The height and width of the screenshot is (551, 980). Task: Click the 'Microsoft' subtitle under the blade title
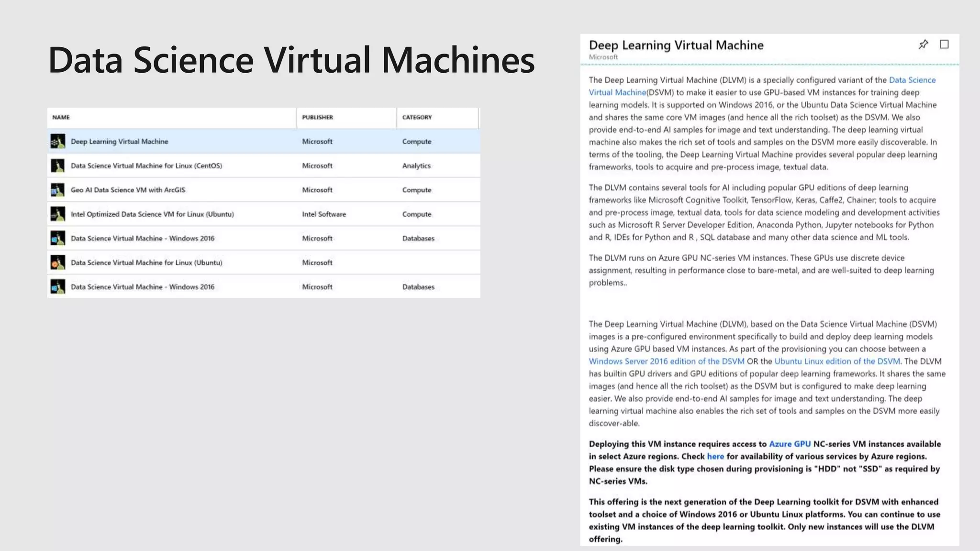coord(603,57)
